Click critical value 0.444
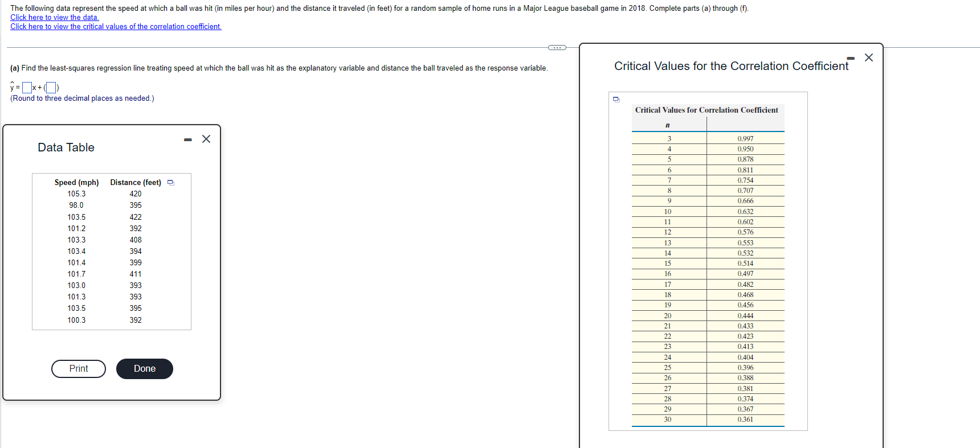 pyautogui.click(x=745, y=316)
